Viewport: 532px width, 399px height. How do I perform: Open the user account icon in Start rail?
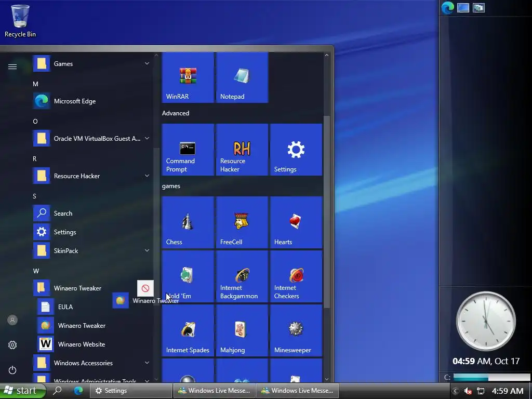[12, 320]
